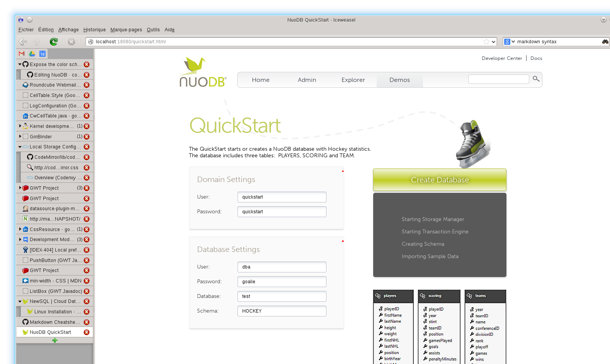Open the Aide menu
This screenshot has width=610, height=364.
(x=170, y=30)
